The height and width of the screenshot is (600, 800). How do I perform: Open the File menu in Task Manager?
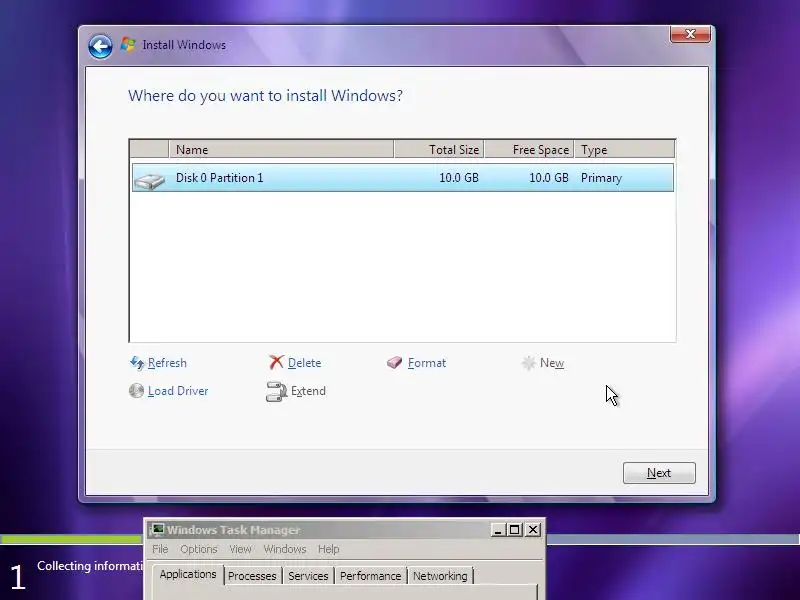[160, 549]
